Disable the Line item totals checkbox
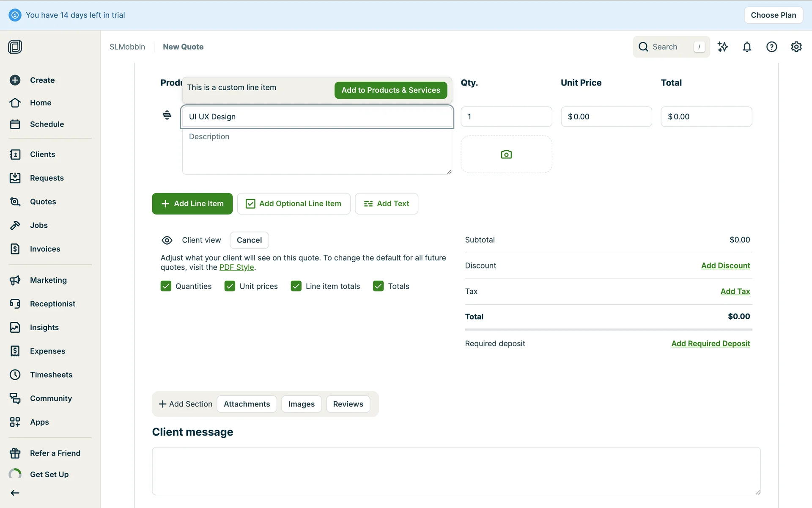This screenshot has height=508, width=812. pos(296,286)
